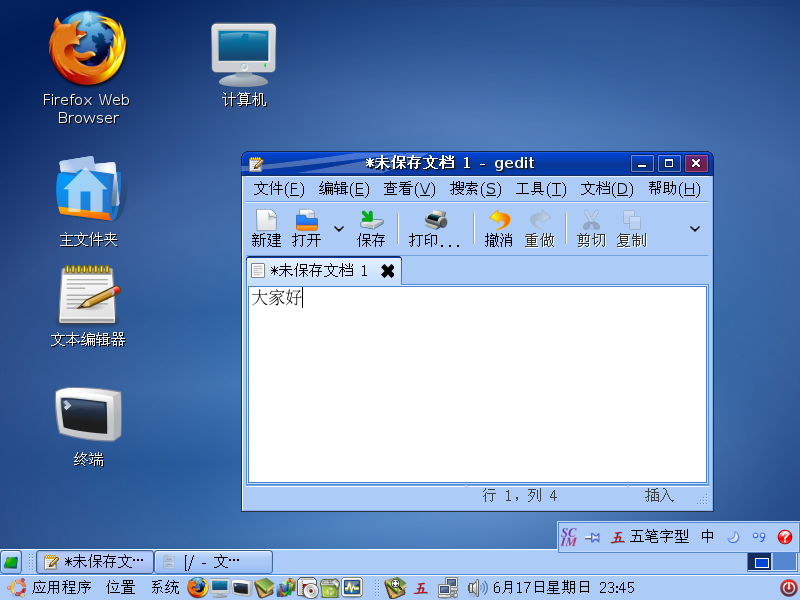Viewport: 800px width, 600px height.
Task: Save the document with 保存 icon
Action: 371,228
